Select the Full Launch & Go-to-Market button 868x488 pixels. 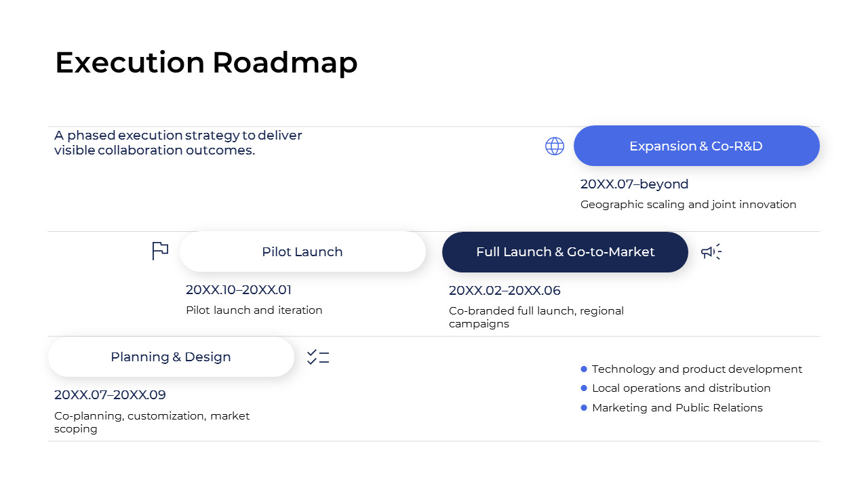(x=566, y=251)
